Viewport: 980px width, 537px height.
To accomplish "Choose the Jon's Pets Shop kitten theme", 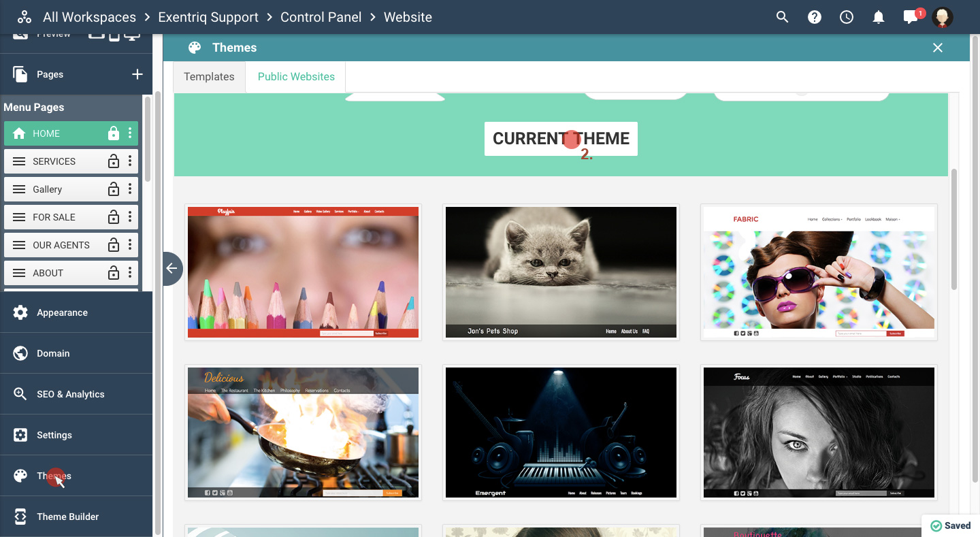I will [x=561, y=272].
